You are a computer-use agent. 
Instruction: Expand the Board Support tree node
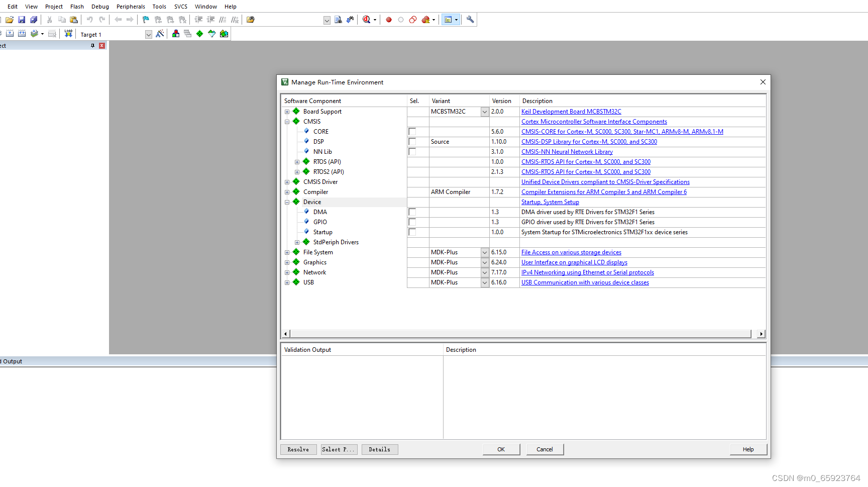[x=287, y=112]
